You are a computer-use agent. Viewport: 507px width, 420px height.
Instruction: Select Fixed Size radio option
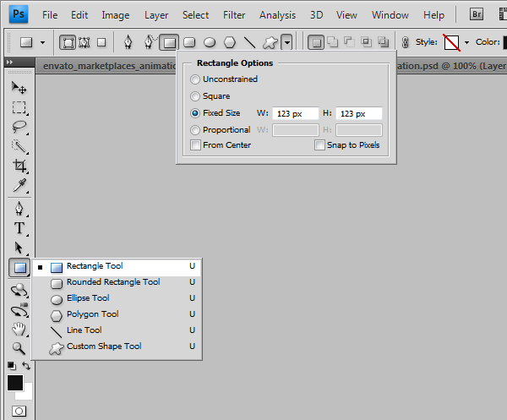coord(195,113)
